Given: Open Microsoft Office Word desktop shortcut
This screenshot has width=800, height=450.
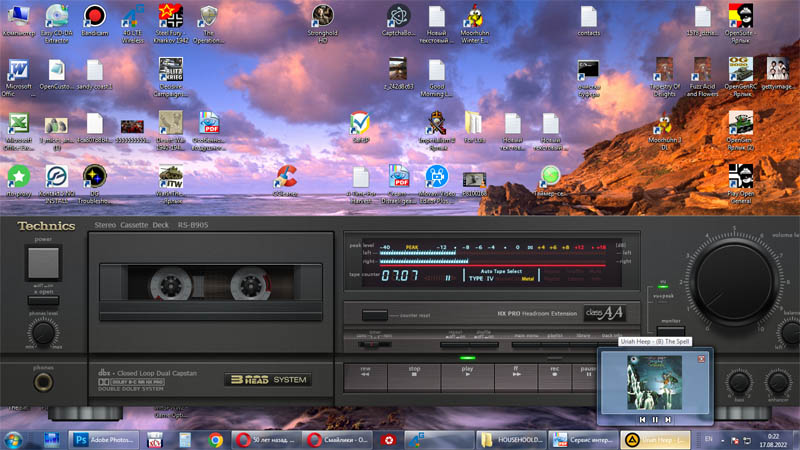Looking at the screenshot, I should 19,77.
